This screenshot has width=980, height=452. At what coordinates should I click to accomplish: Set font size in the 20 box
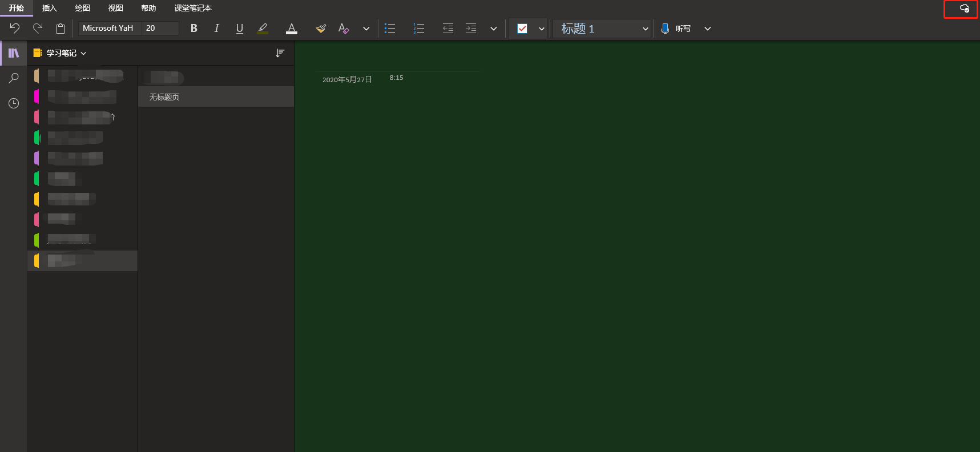tap(160, 29)
